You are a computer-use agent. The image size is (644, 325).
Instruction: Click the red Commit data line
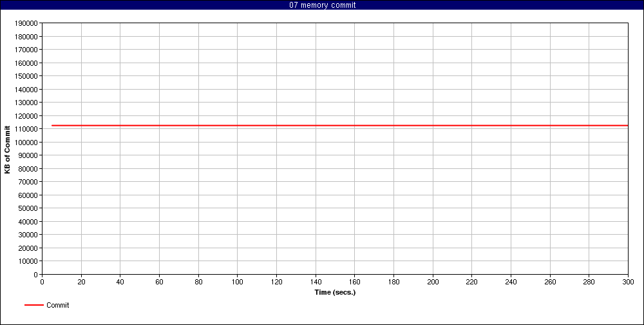[x=339, y=126]
